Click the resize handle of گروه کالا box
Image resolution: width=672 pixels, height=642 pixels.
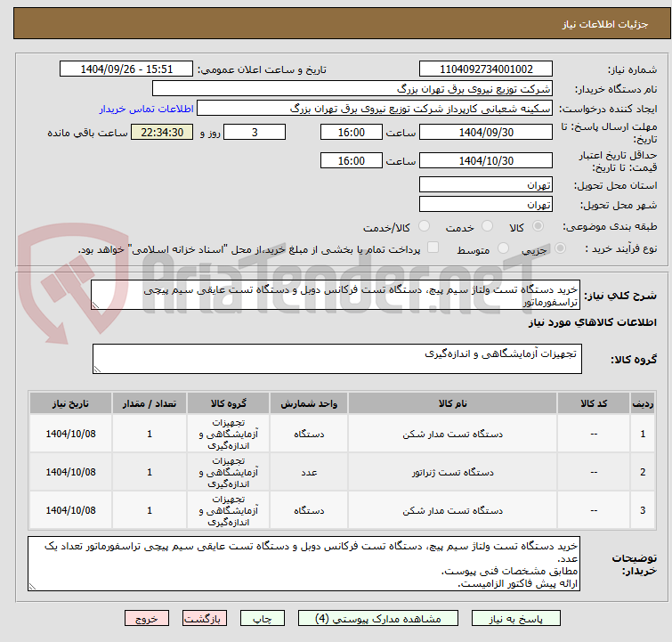97,369
